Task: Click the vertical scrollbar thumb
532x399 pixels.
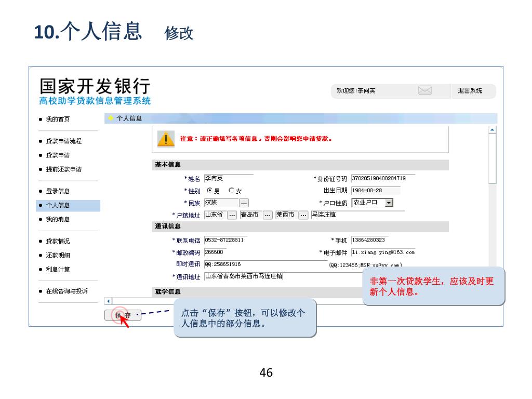Action: pos(493,159)
